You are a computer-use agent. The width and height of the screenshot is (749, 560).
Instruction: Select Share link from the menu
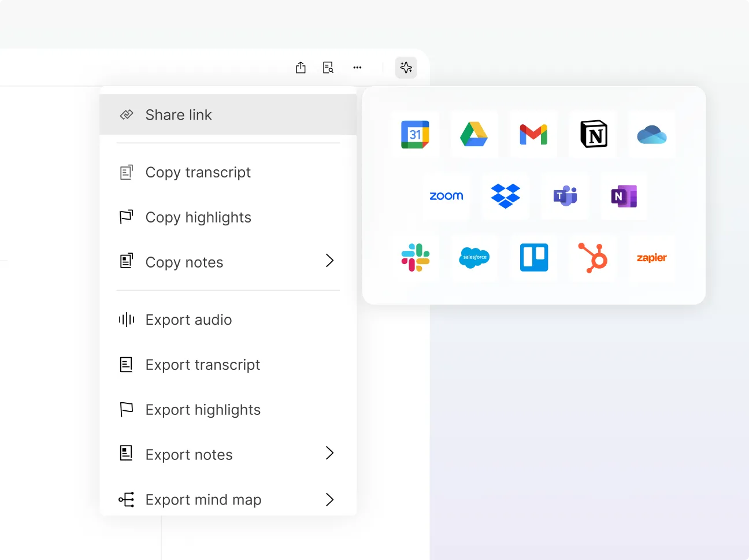[228, 115]
